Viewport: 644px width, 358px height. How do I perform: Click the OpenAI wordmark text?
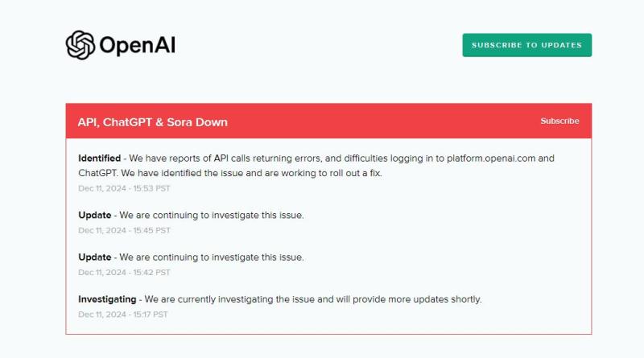[137, 46]
